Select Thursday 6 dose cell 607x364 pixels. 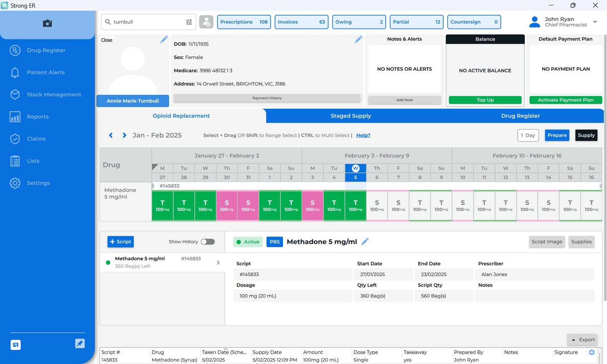[377, 206]
